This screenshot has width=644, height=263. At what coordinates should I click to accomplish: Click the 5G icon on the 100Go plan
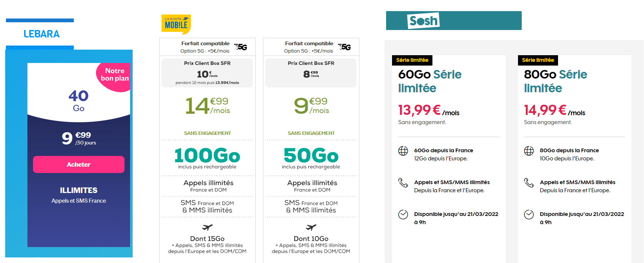tap(241, 47)
